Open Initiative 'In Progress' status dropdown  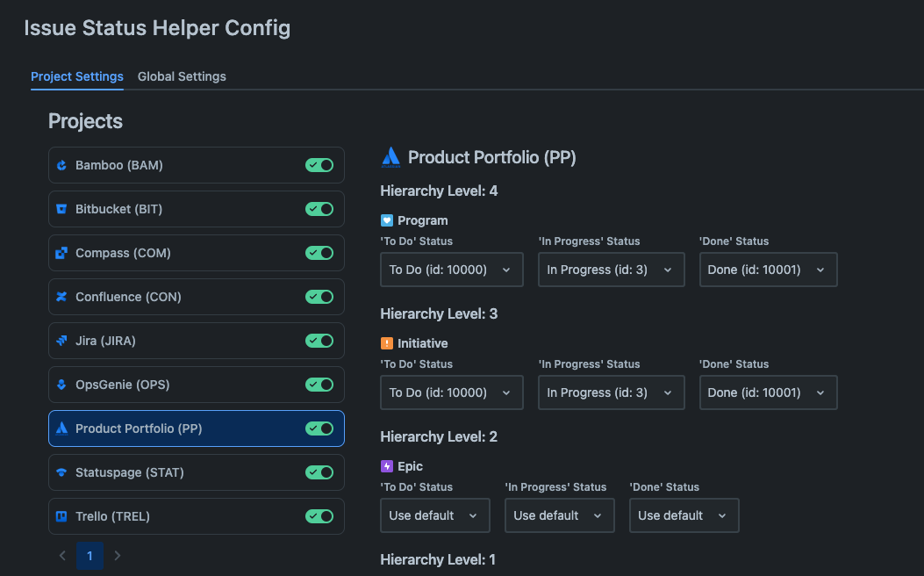pyautogui.click(x=611, y=392)
